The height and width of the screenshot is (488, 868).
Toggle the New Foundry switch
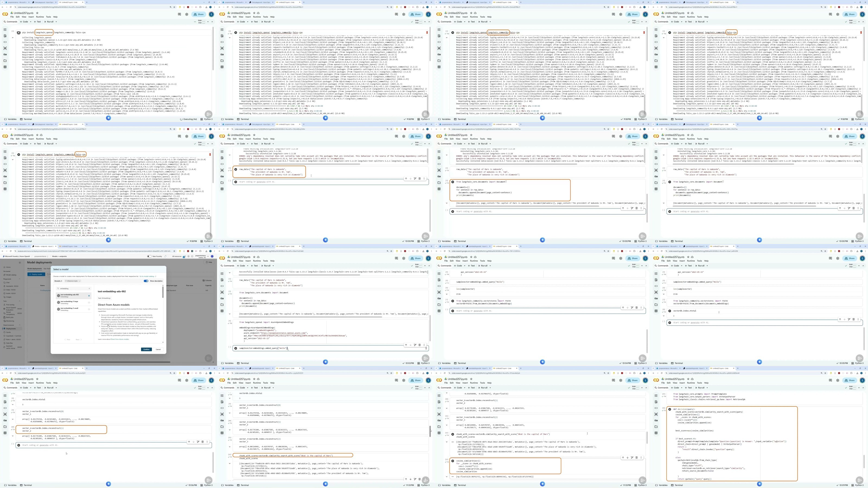[x=149, y=256]
